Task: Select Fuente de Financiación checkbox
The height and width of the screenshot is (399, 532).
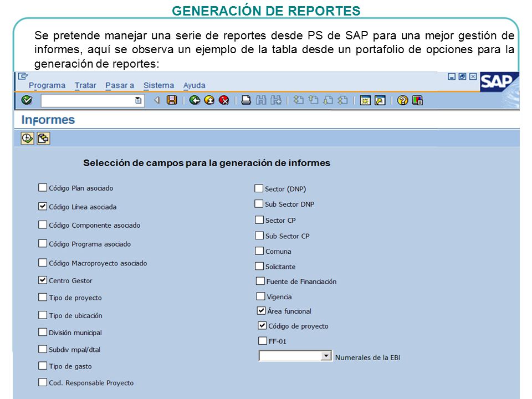Action: point(260,281)
